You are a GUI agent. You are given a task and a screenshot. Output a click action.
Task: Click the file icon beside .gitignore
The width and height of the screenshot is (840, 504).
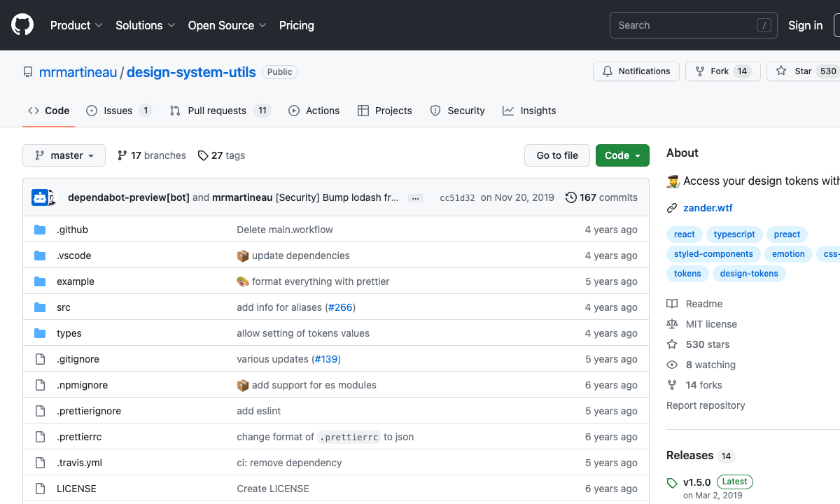[x=40, y=359]
